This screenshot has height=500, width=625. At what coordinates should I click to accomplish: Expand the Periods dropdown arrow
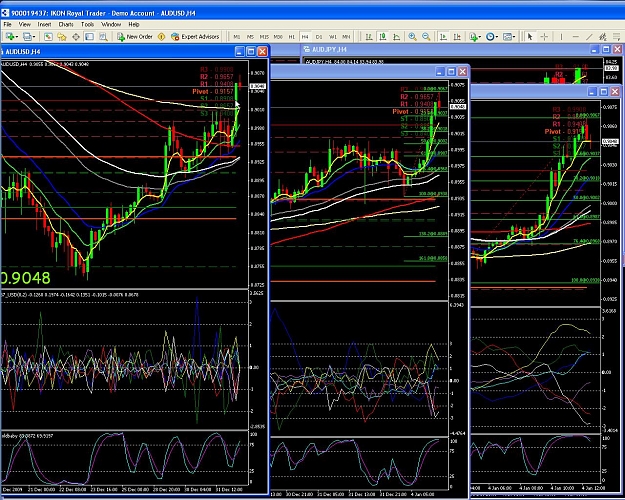(x=497, y=37)
